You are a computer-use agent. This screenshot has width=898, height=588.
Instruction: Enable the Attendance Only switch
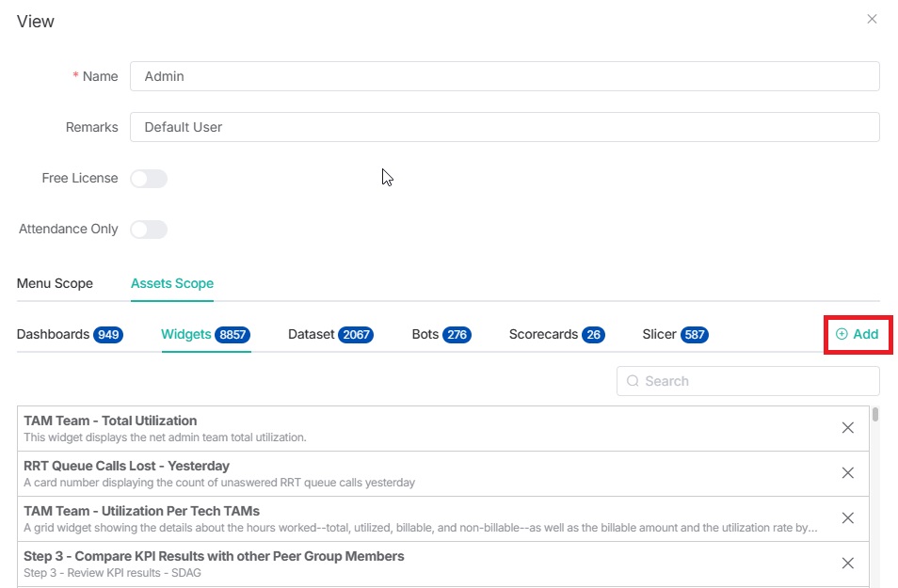coord(149,230)
